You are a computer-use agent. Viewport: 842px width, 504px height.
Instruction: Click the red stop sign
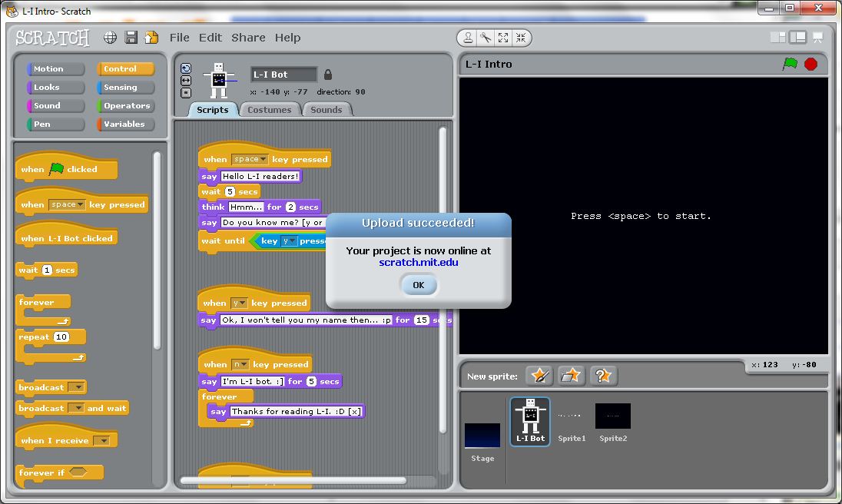click(x=811, y=65)
